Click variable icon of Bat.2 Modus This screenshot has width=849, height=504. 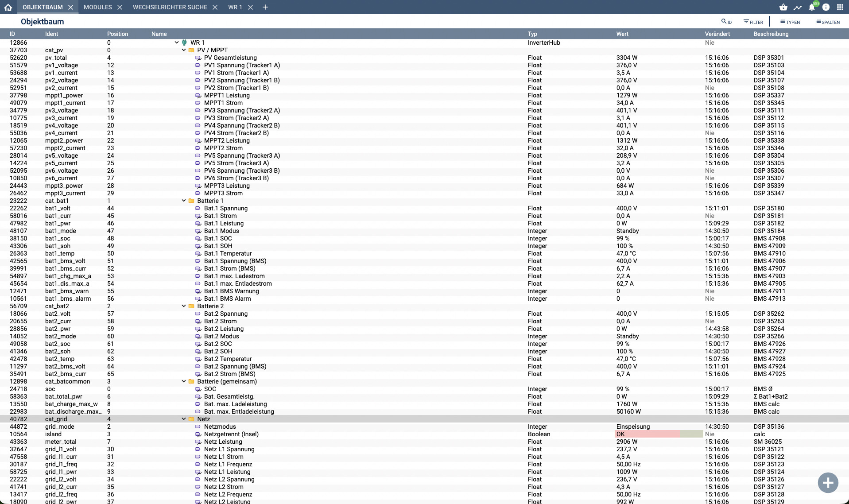click(x=198, y=337)
